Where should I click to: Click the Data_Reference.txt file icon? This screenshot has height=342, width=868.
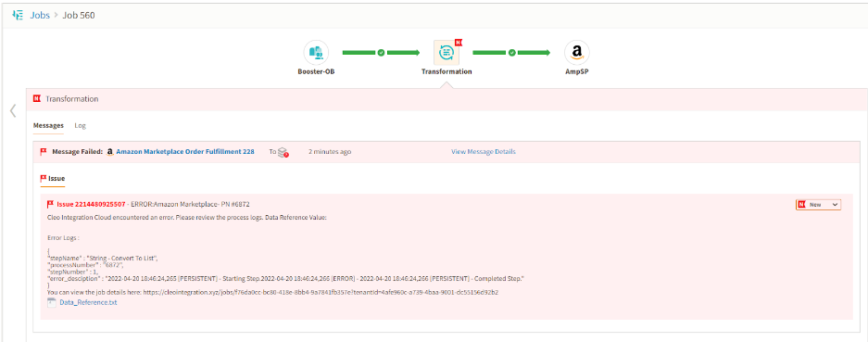coord(52,303)
